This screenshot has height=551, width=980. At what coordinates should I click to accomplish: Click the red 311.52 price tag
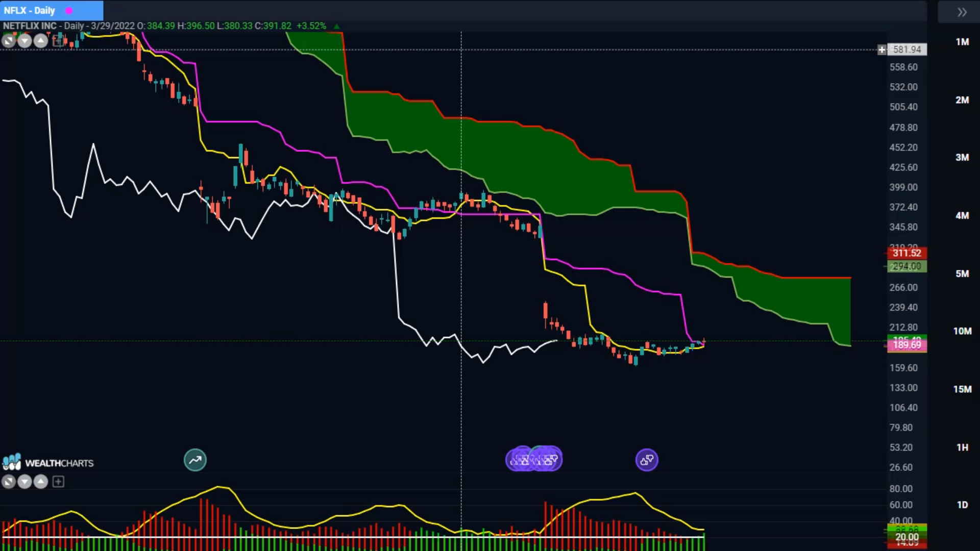[907, 253]
